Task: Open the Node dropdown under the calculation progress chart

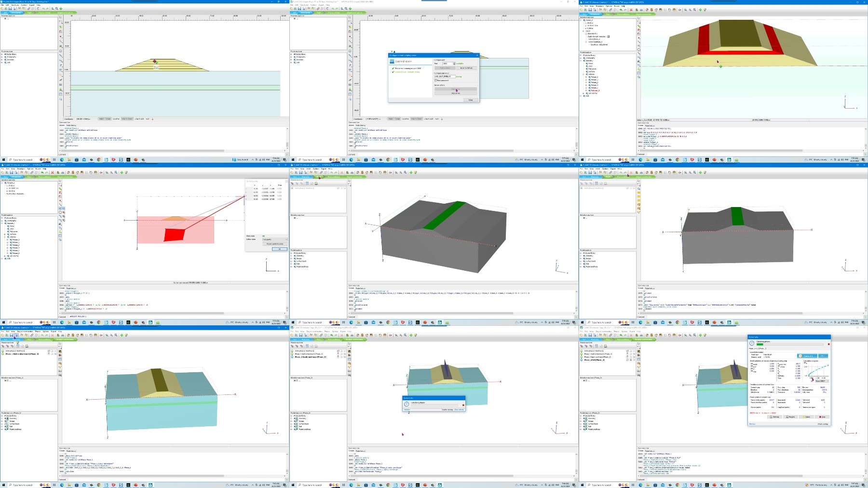Action: tap(822, 381)
